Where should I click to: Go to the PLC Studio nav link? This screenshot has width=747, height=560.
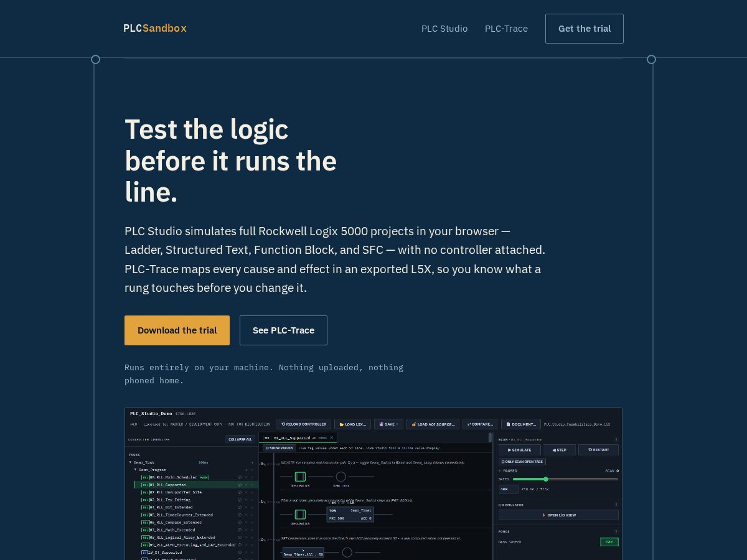444,29
